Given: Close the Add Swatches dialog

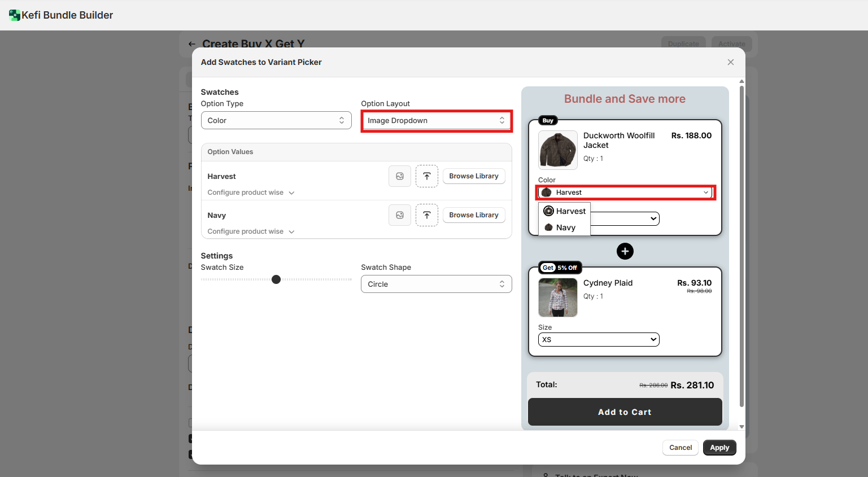Looking at the screenshot, I should click(731, 62).
